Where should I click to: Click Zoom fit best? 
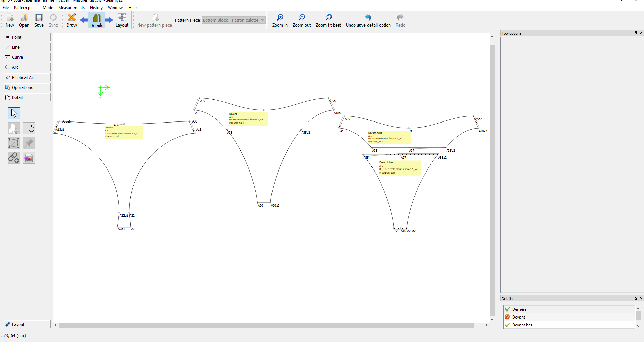click(328, 20)
